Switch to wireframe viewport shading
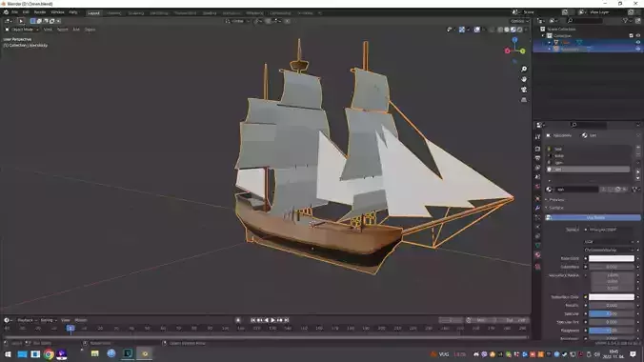Image resolution: width=644 pixels, height=362 pixels. tap(500, 30)
